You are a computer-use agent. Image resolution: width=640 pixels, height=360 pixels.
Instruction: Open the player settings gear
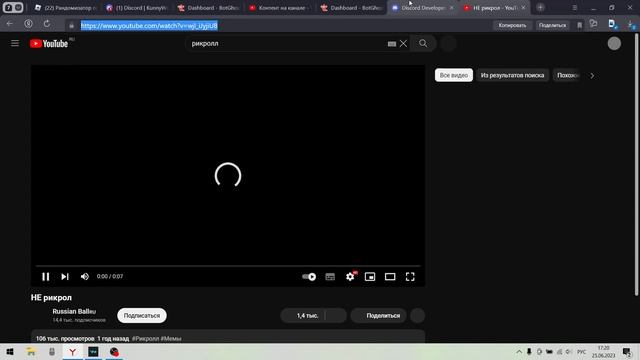coord(350,277)
